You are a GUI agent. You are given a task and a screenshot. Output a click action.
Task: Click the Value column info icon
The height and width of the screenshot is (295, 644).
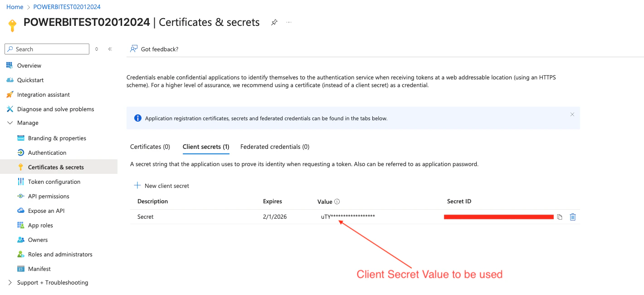tap(337, 202)
